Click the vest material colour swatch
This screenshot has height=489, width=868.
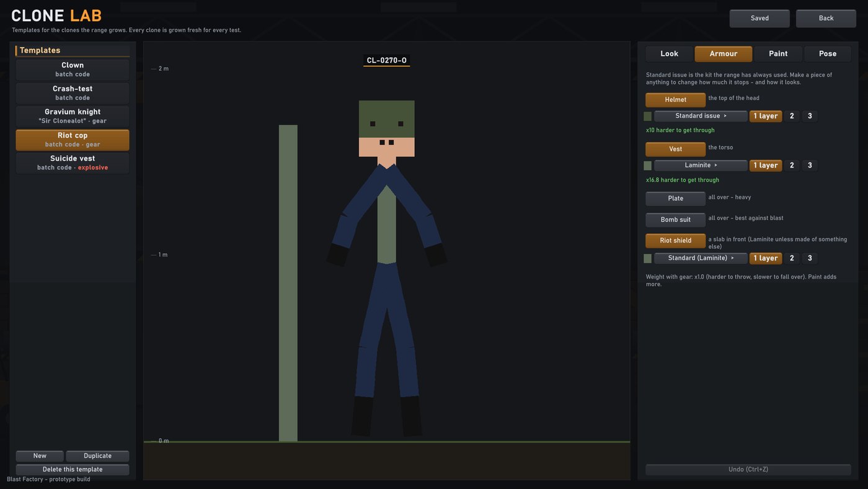pyautogui.click(x=648, y=166)
